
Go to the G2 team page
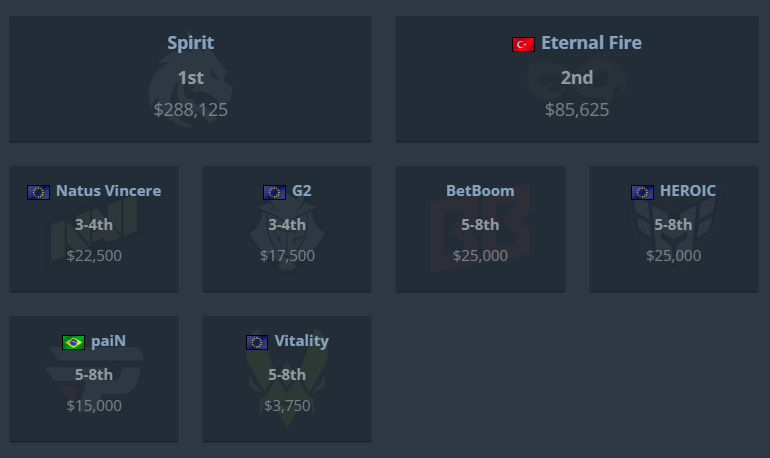click(302, 191)
